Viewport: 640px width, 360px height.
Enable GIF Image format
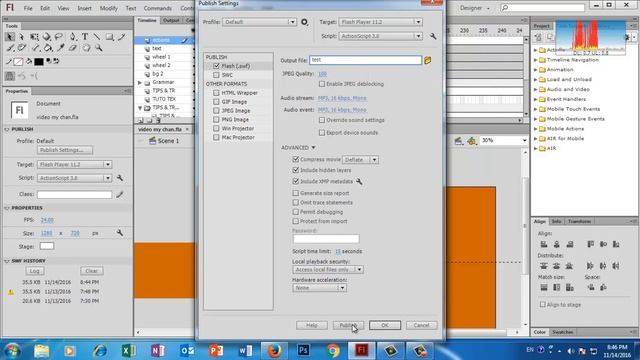pyautogui.click(x=216, y=102)
